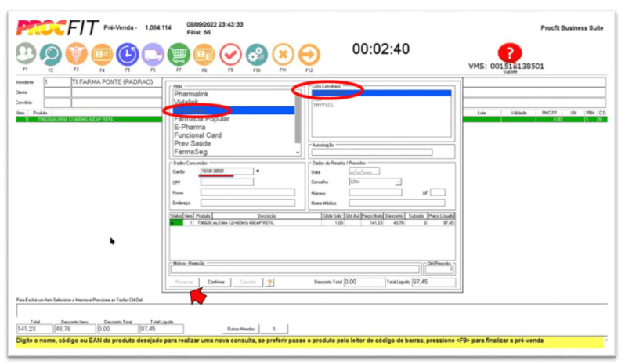Click the Número field in prescriber data
Viewport: 625px width, 364px height.
[x=375, y=193]
